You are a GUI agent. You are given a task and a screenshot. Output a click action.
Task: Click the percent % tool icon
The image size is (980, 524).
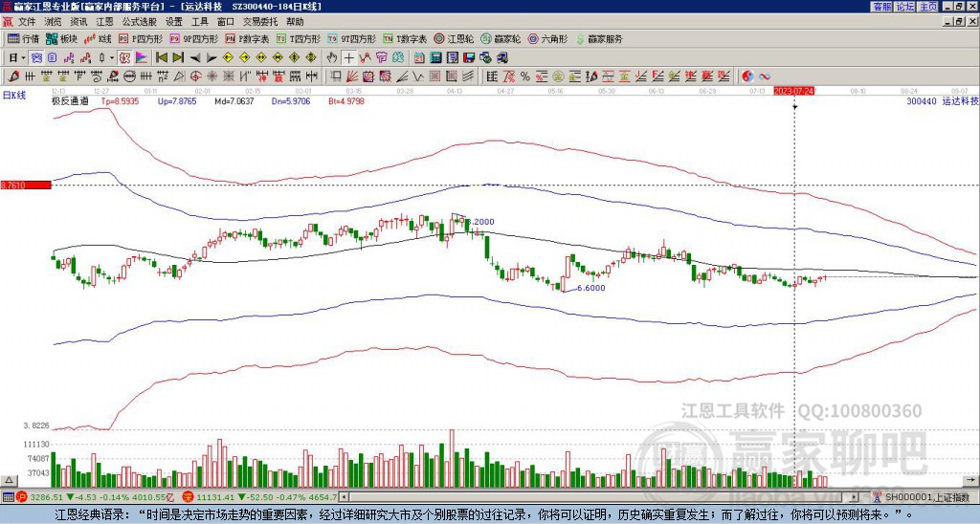[x=525, y=76]
